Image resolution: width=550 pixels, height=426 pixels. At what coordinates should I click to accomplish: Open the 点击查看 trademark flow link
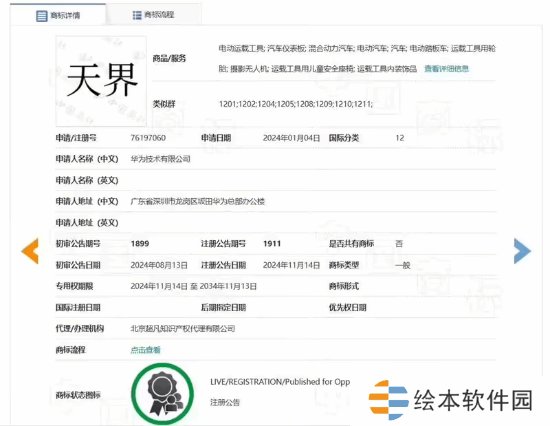point(146,350)
